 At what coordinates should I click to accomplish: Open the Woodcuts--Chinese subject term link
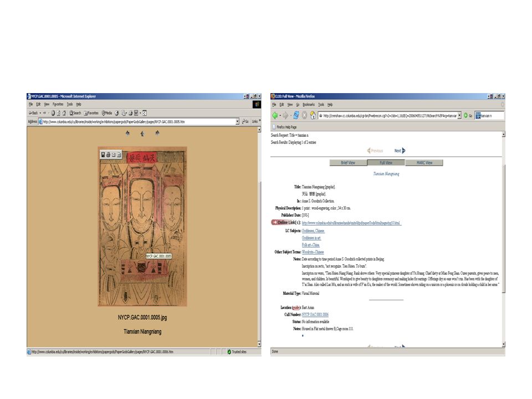click(x=313, y=252)
